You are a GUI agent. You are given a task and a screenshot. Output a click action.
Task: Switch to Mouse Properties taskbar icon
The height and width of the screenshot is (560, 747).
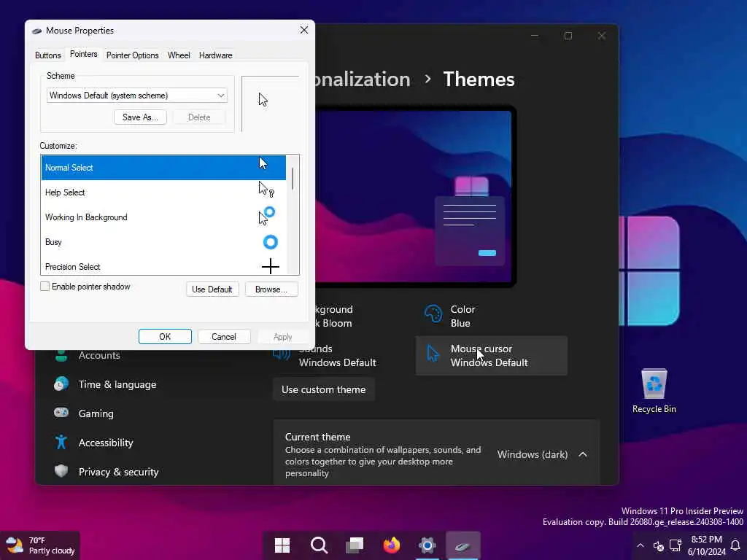coord(463,545)
